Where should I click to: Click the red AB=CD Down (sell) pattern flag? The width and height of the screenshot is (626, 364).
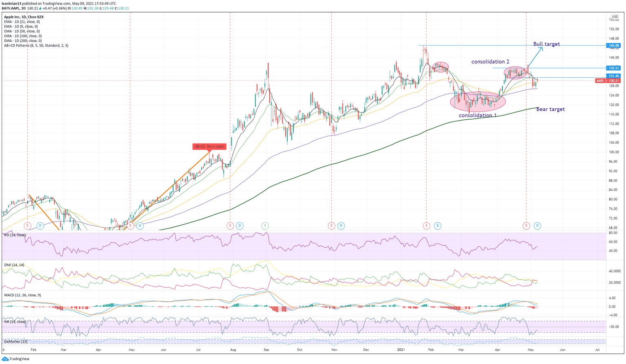click(x=210, y=146)
